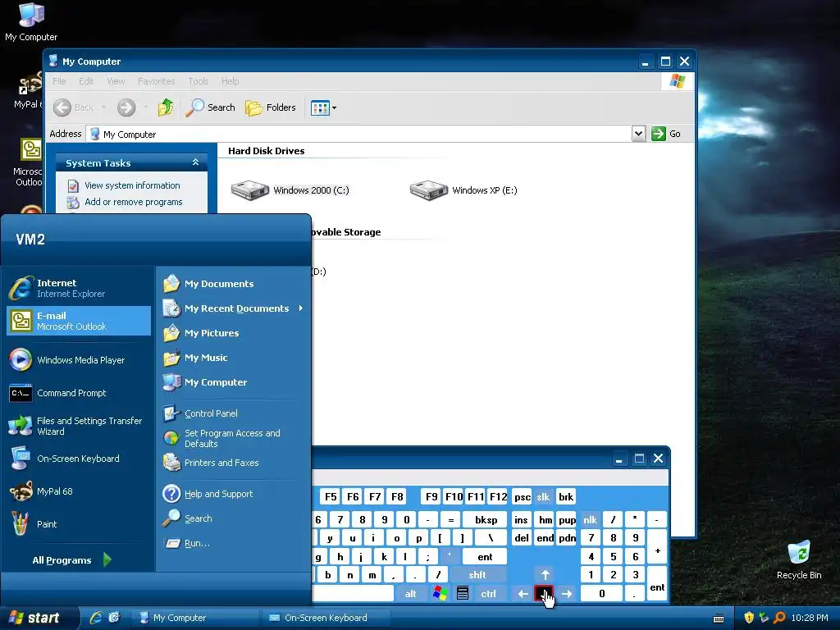Toggle the nlk Num Lock key
Image resolution: width=840 pixels, height=630 pixels.
[x=591, y=519]
